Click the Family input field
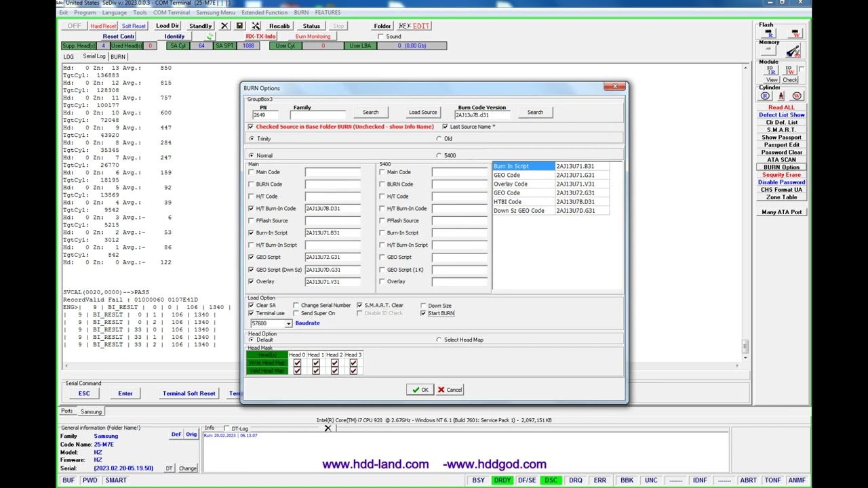868x488 pixels. click(317, 115)
